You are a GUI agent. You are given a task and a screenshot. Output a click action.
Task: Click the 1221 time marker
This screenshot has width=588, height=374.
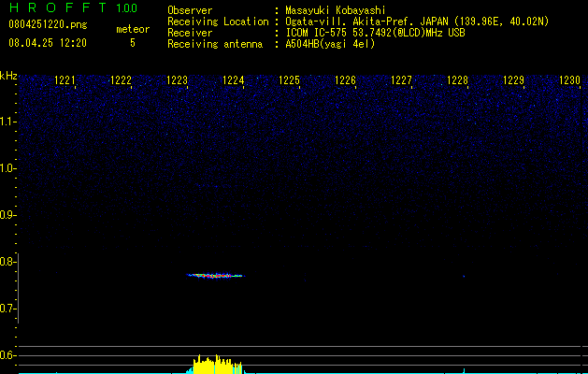pos(65,80)
